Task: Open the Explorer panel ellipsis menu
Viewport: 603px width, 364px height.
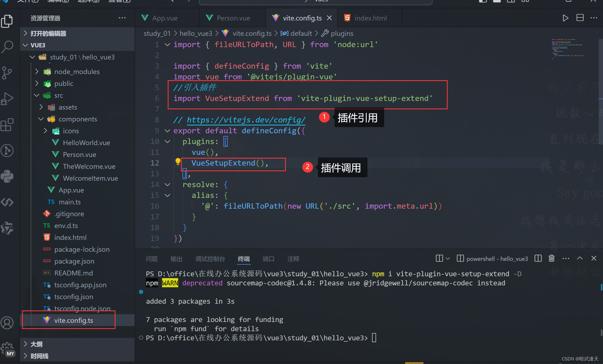Action: tap(122, 18)
